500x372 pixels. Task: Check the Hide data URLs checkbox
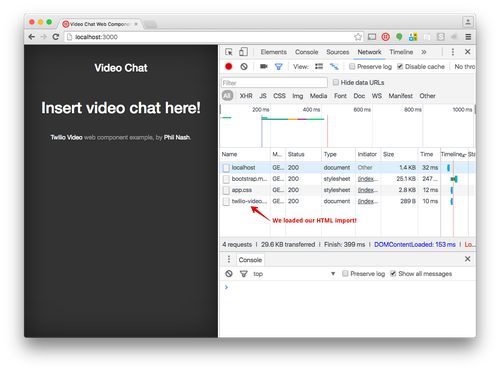pos(336,82)
